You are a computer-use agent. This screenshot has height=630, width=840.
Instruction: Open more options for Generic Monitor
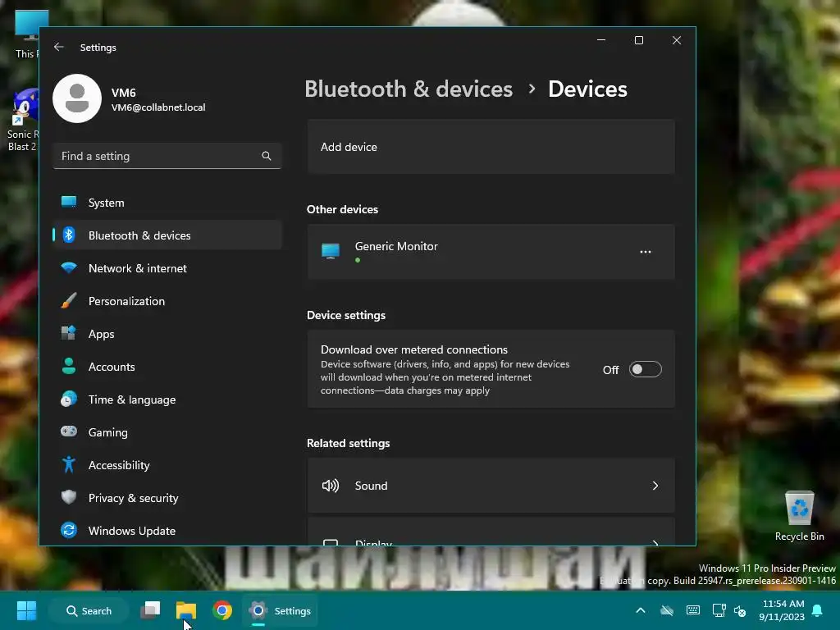tap(646, 252)
